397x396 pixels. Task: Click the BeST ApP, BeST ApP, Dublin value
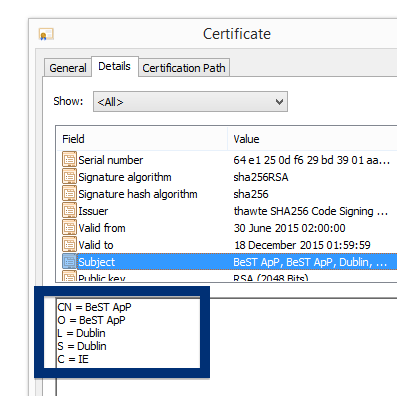click(310, 262)
